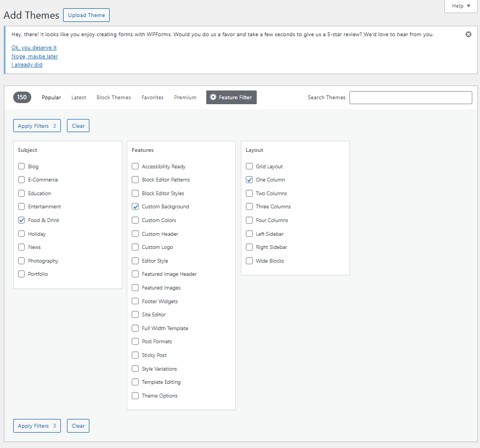
Task: Select the Three Columns layout checkbox
Action: pyautogui.click(x=249, y=206)
